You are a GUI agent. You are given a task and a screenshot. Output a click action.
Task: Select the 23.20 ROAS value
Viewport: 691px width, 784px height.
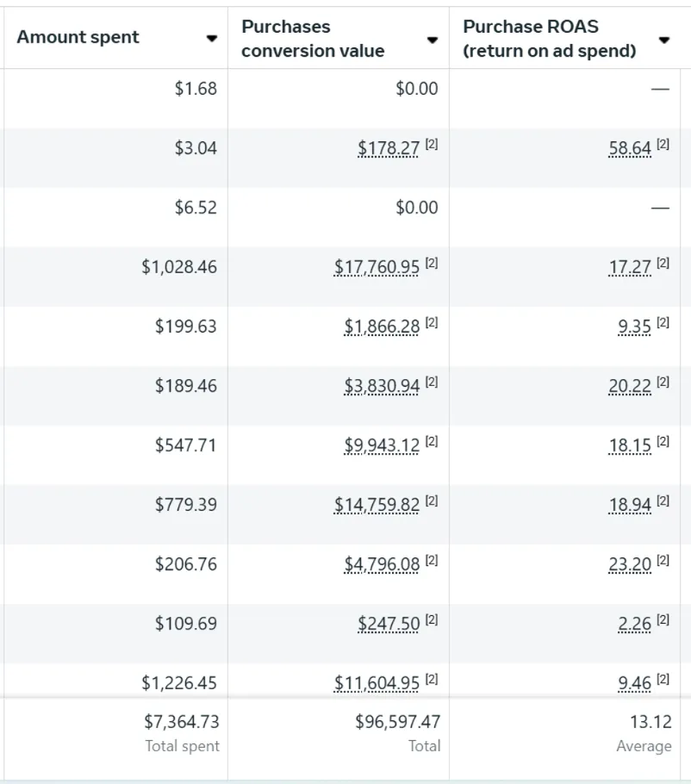tap(630, 565)
